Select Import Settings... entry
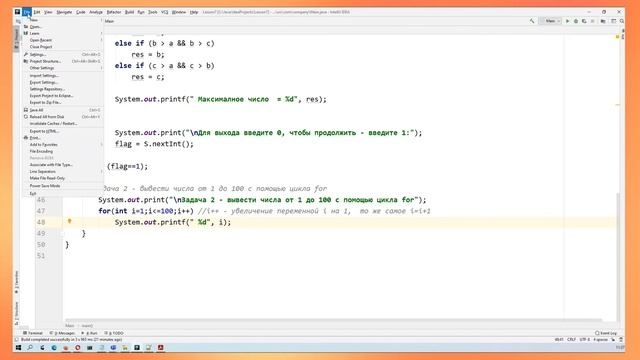Screen dimensions: 640x360 pos(63,76)
